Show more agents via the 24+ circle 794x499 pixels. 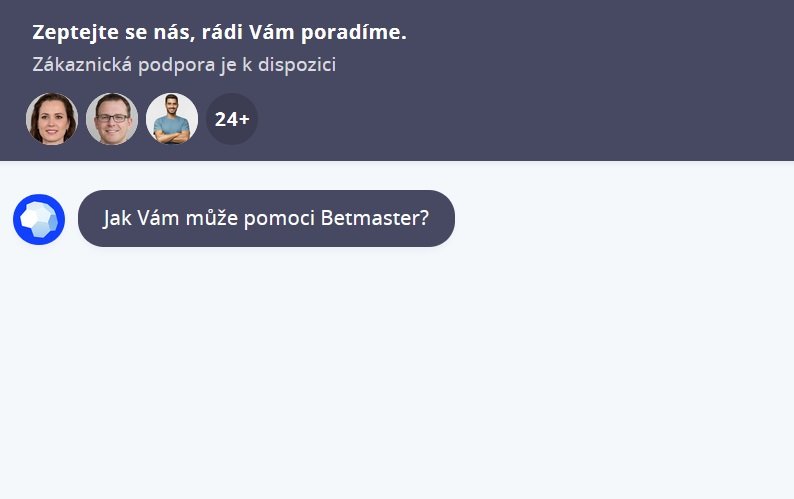click(232, 119)
